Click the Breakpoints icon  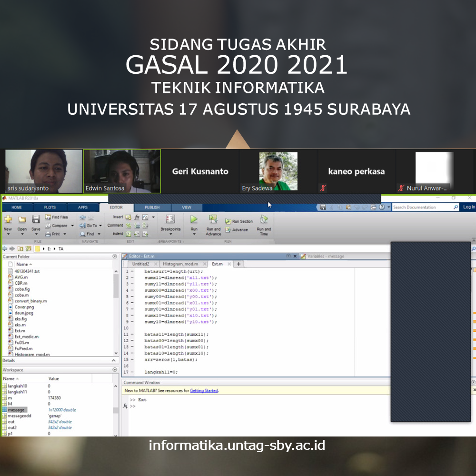point(170,219)
